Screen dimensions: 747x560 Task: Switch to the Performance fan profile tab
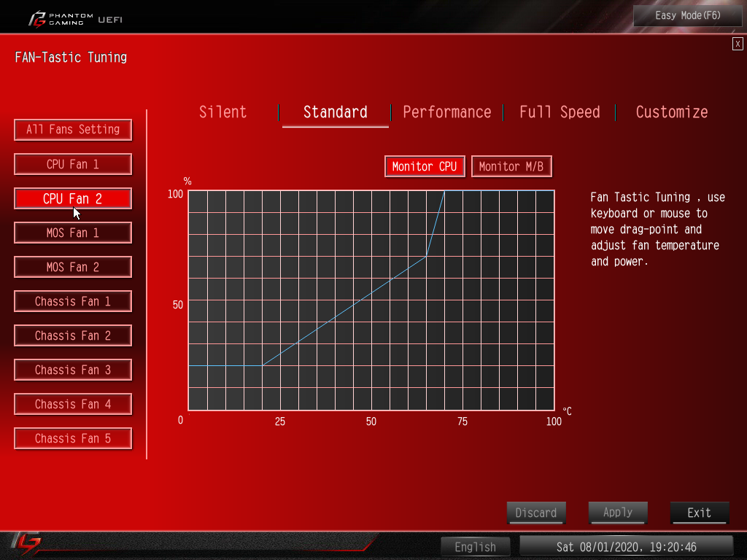click(447, 112)
